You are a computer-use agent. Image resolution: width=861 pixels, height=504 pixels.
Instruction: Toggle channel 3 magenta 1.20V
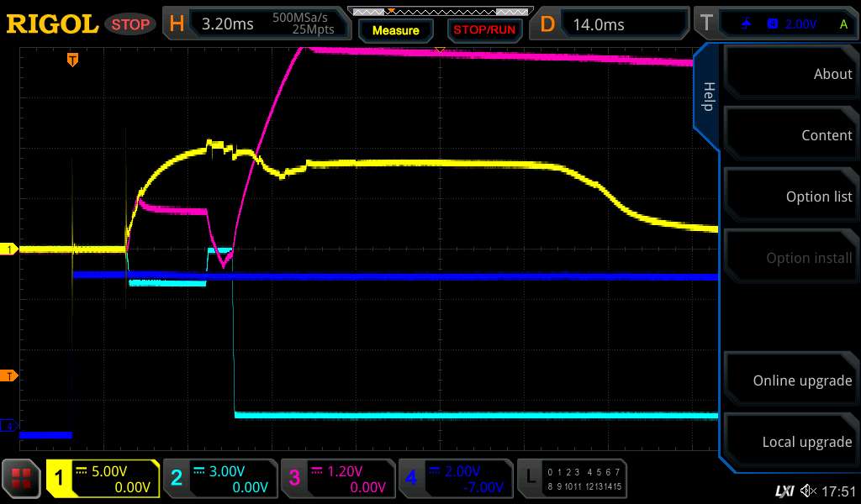pyautogui.click(x=337, y=479)
